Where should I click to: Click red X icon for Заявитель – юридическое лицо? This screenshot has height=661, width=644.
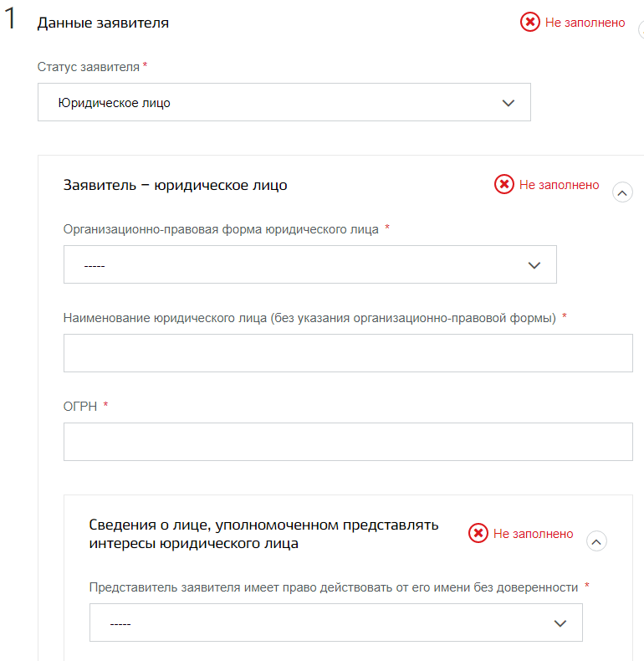504,184
